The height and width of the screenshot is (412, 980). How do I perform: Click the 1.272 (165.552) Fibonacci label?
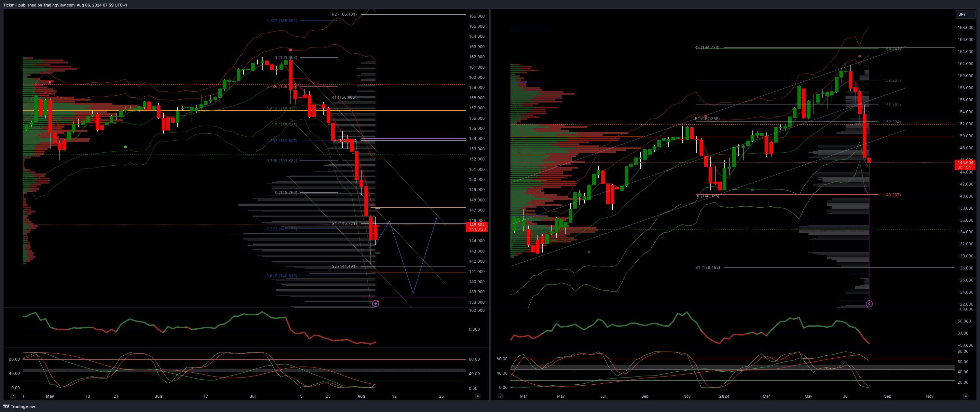point(282,21)
